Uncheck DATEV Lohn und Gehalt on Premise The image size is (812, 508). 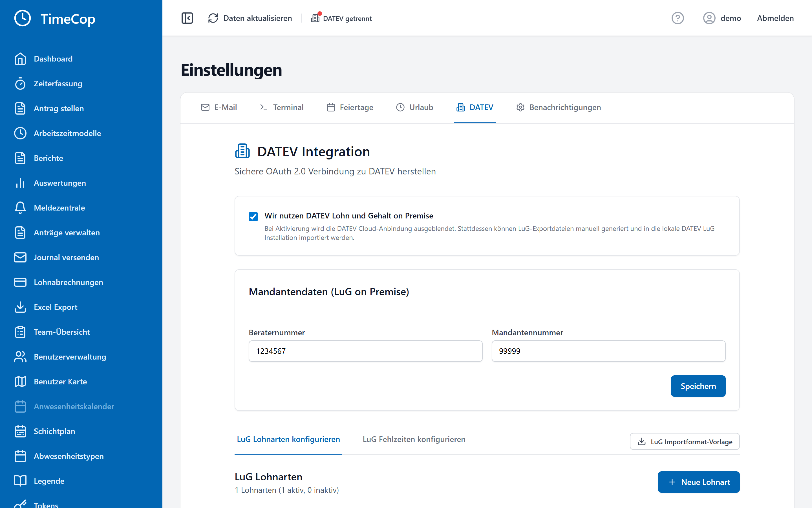(x=253, y=216)
